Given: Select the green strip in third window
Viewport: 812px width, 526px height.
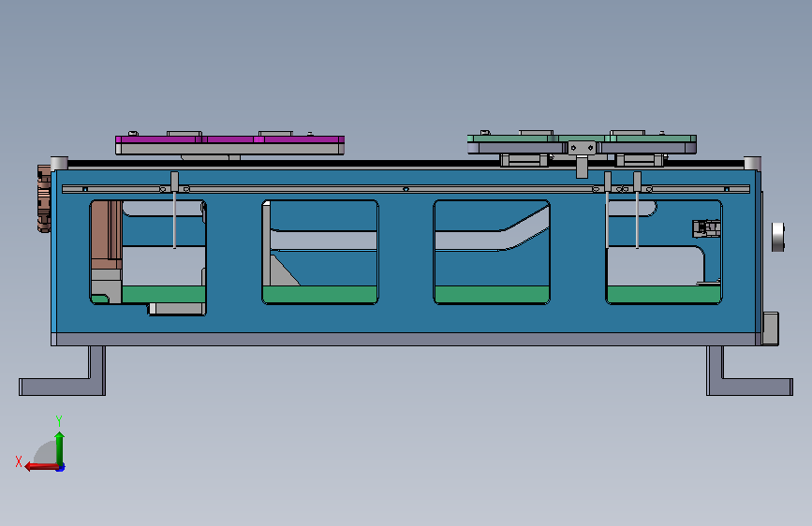Looking at the screenshot, I should (492, 294).
